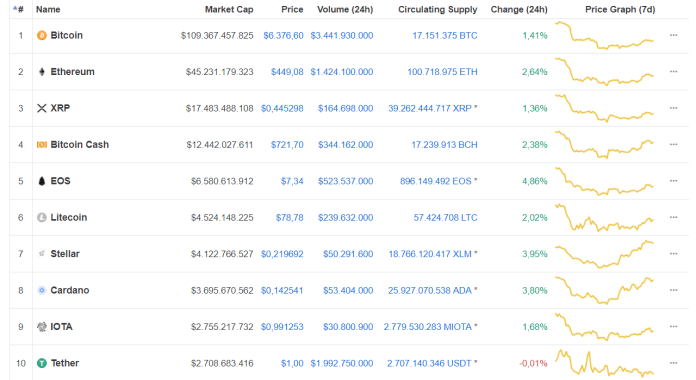Sort table by Circulating Supply header
The image size is (696, 380).
pos(438,9)
